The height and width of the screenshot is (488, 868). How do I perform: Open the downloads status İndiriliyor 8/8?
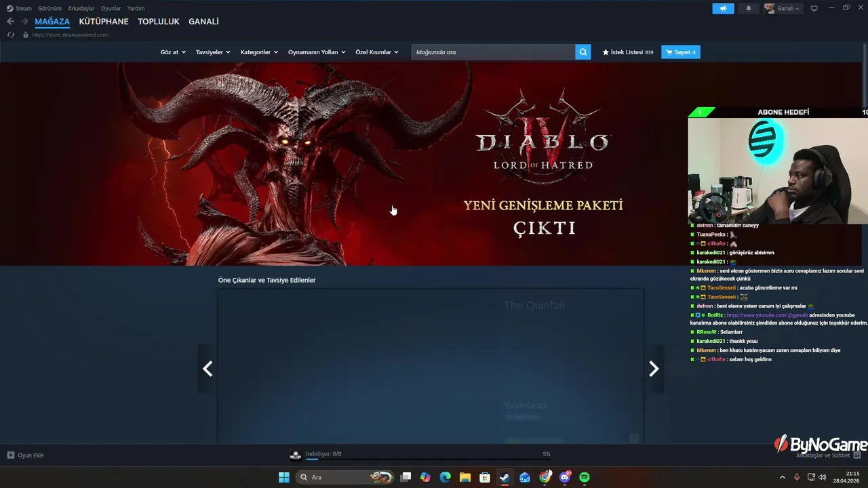[x=323, y=454]
